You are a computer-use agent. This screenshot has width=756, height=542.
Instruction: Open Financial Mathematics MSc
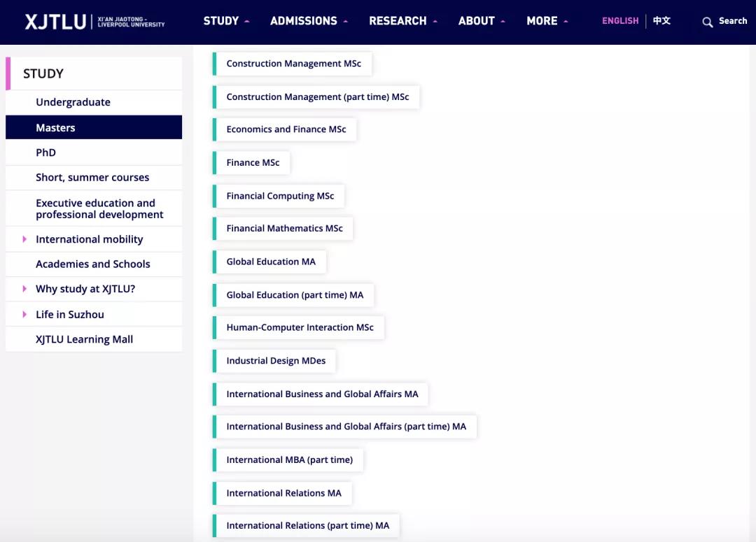(283, 229)
